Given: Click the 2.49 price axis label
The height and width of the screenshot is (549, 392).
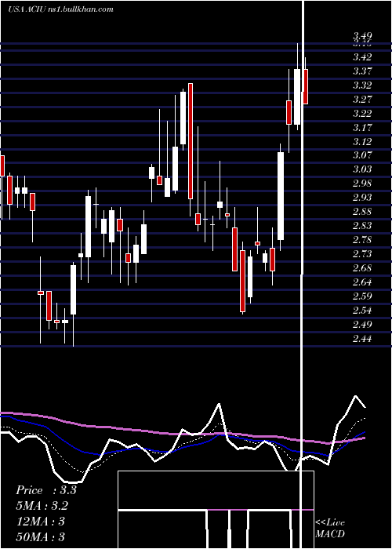Looking at the screenshot, I should 362,324.
